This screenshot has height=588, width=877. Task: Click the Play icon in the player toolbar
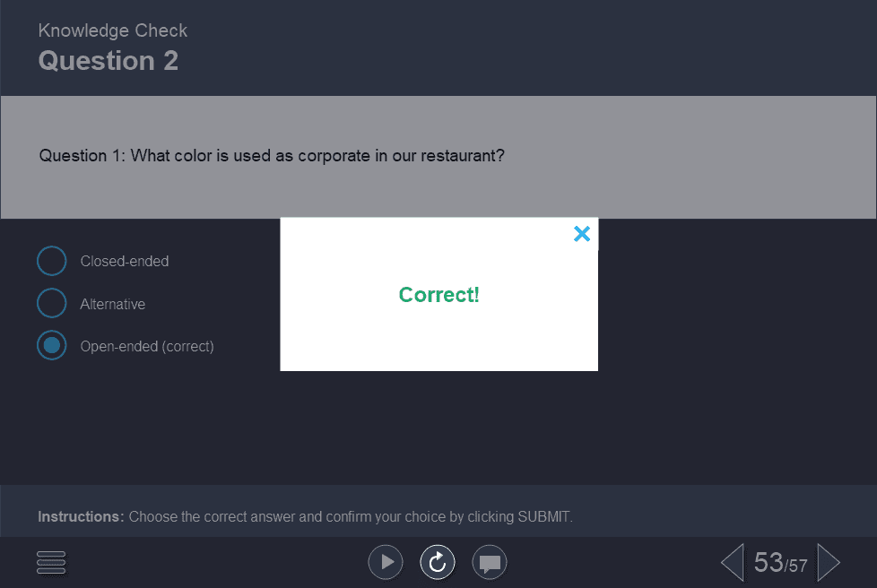point(386,562)
